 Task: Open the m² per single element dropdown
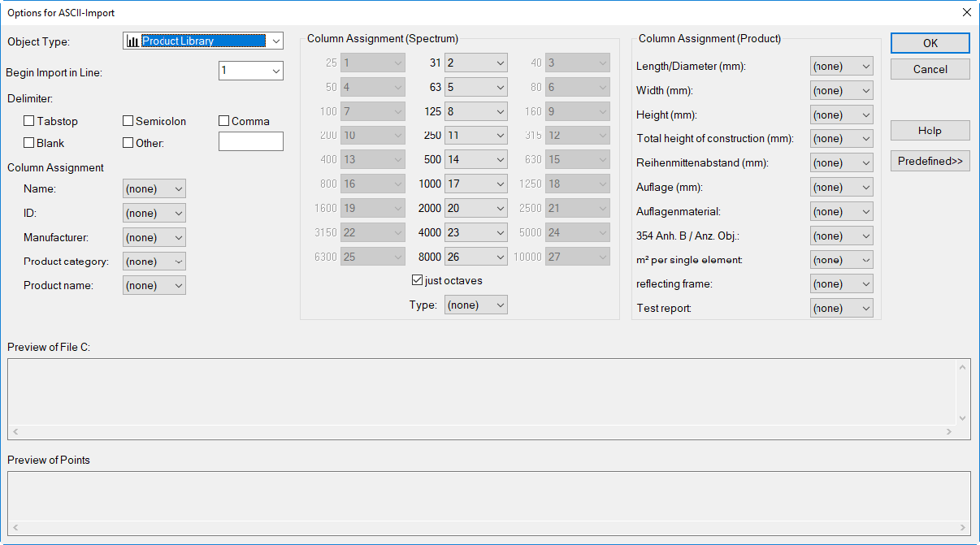842,260
